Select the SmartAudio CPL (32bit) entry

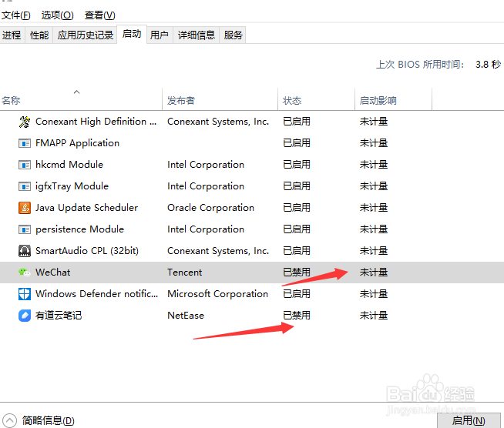[x=87, y=251]
